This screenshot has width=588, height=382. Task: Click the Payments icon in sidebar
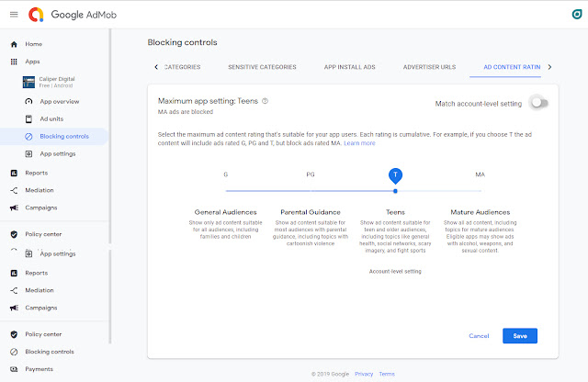tap(14, 369)
